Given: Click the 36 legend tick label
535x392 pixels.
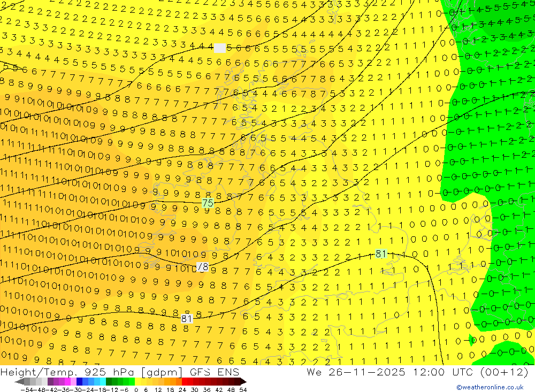Looking at the screenshot, I should tap(207, 390).
